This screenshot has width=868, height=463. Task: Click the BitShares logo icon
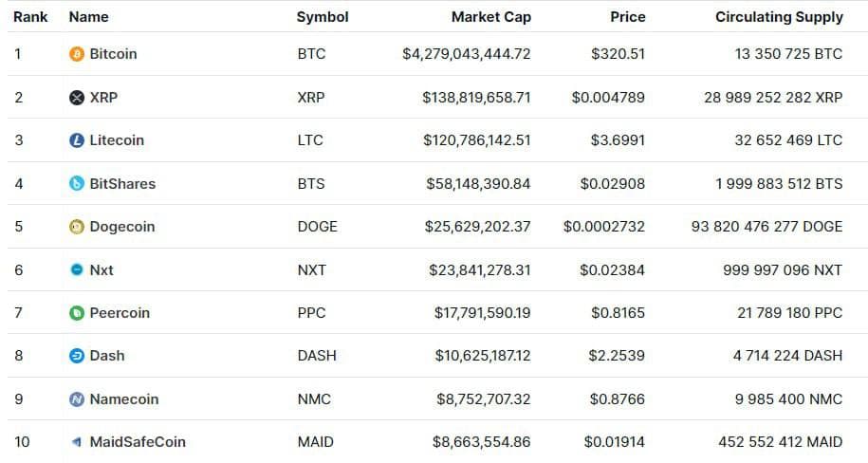(x=78, y=184)
